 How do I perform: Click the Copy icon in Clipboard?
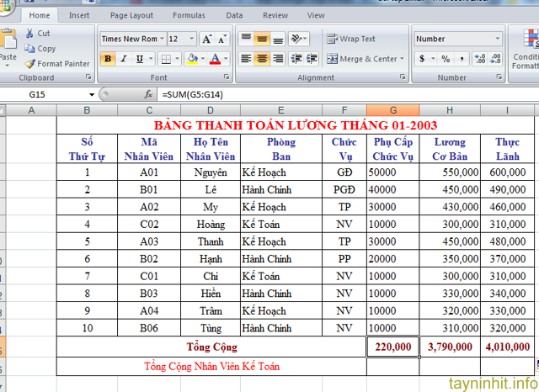tap(30, 49)
